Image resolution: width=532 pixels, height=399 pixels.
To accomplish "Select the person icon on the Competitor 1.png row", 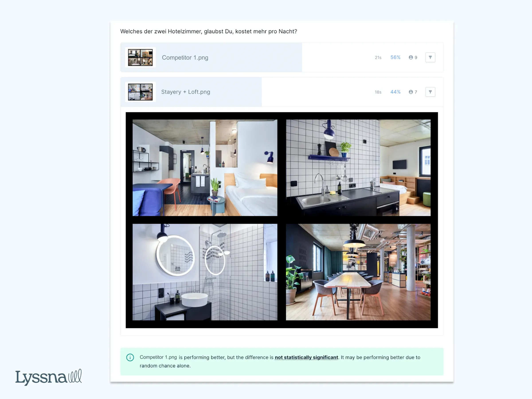I will pyautogui.click(x=410, y=57).
